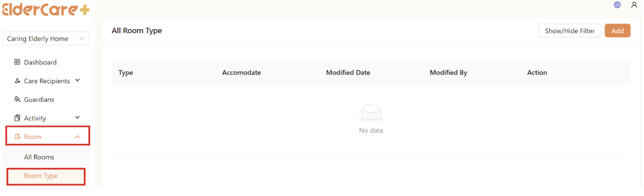Image resolution: width=644 pixels, height=196 pixels.
Task: Click the Room bed icon in sidebar
Action: [17, 137]
